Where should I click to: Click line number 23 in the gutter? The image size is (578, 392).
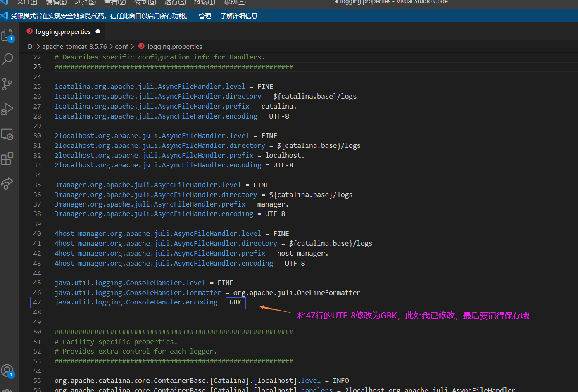pos(37,67)
